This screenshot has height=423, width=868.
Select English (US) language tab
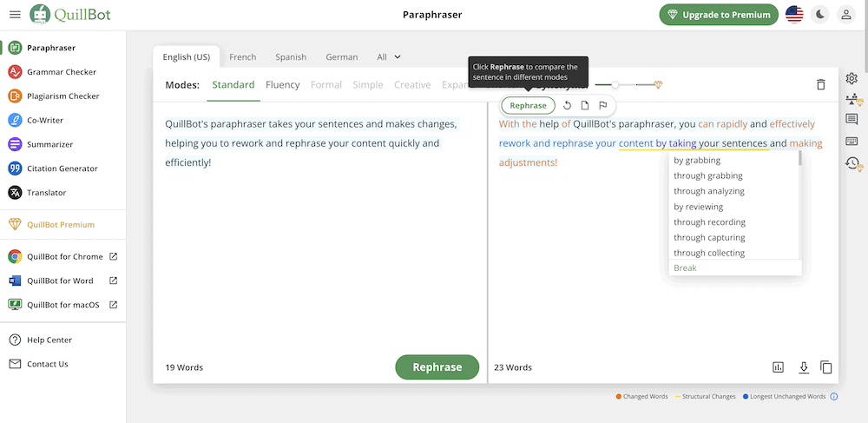[186, 57]
